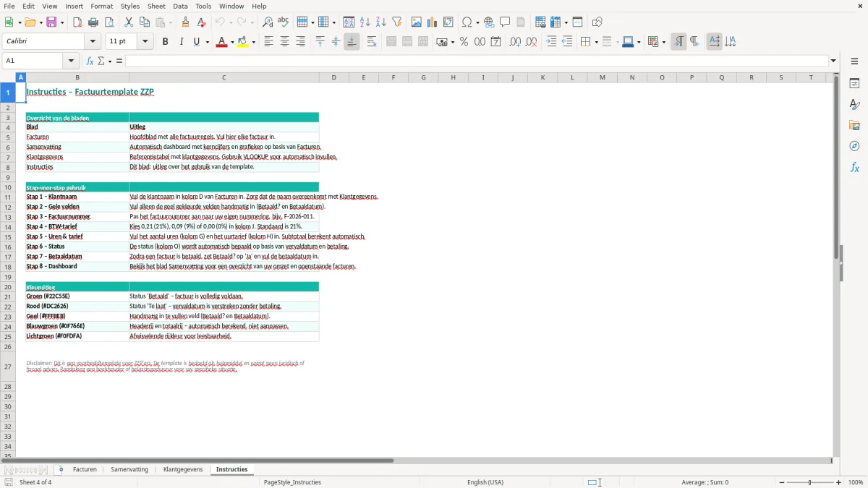Click Insert Special Character omega icon
Viewport: 868px width, 488px height.
click(467, 22)
